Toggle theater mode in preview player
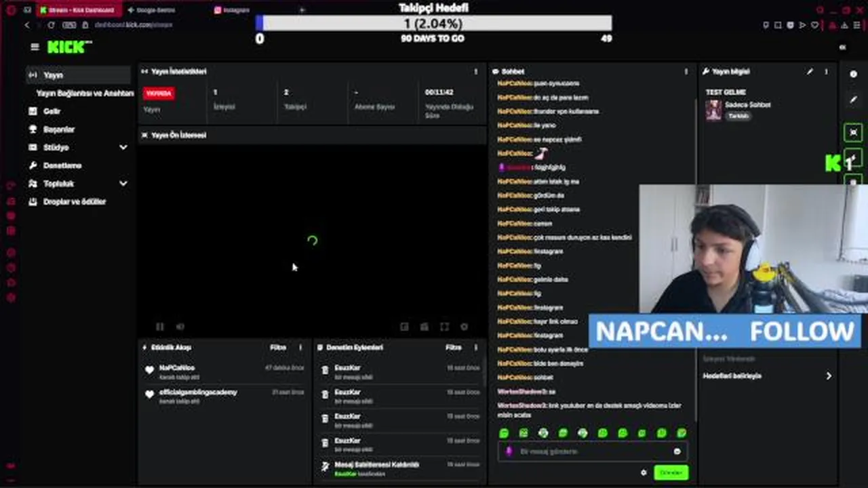 425,327
